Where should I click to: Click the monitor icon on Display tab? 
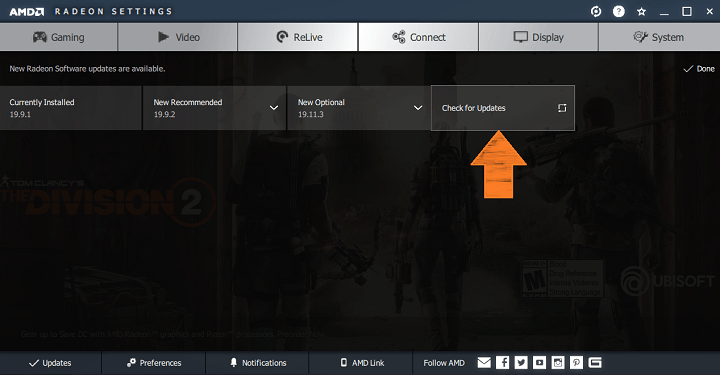(x=521, y=37)
